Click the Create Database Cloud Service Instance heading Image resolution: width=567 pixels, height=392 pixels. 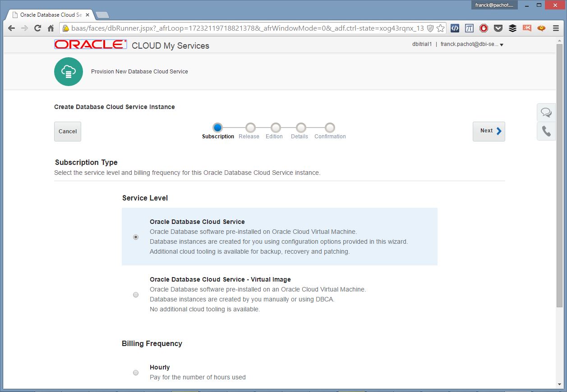(x=115, y=107)
